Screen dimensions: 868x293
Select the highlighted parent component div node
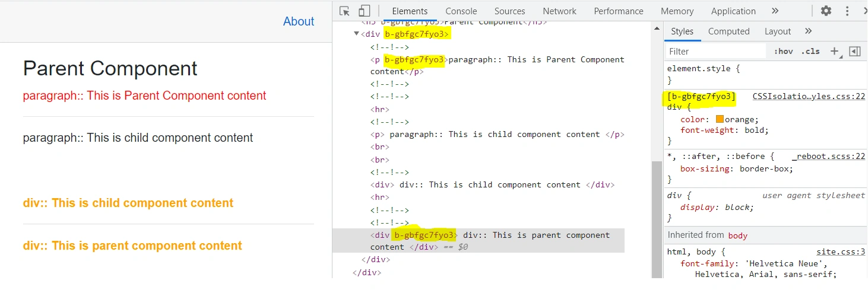pyautogui.click(x=479, y=240)
